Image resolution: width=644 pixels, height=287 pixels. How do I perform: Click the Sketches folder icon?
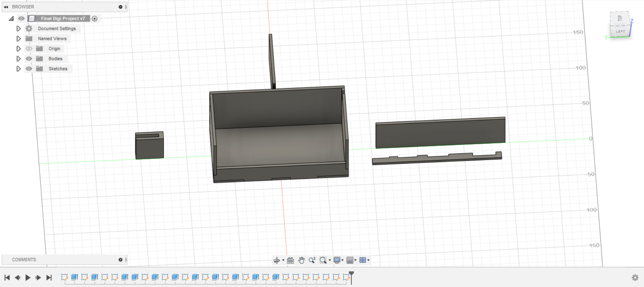pos(40,69)
